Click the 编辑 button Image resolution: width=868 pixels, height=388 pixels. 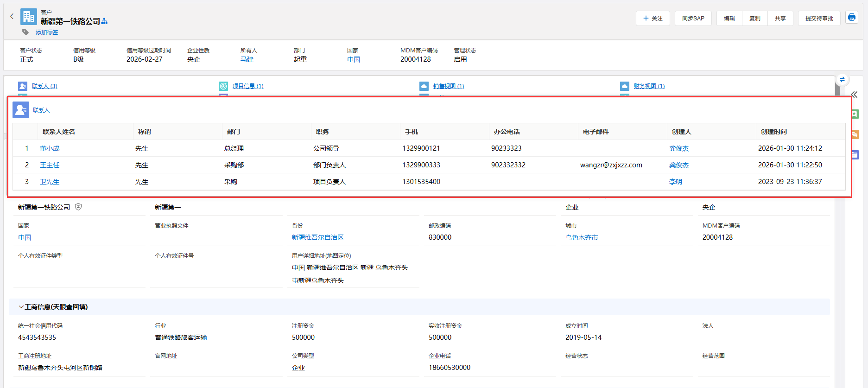(x=729, y=19)
